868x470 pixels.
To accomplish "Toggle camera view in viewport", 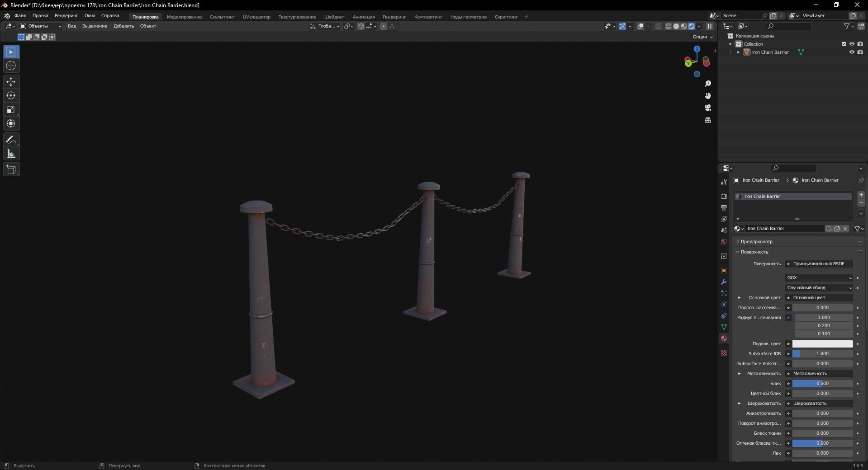I will [708, 108].
